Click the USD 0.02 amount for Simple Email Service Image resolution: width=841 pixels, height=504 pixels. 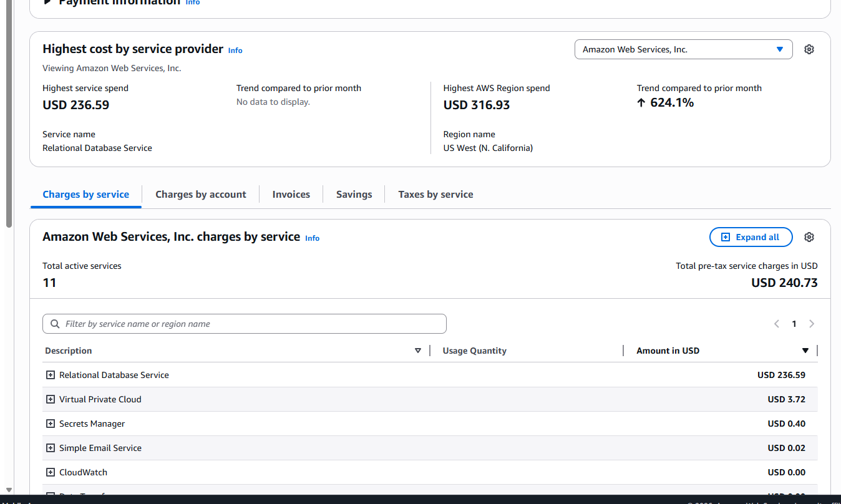point(787,448)
